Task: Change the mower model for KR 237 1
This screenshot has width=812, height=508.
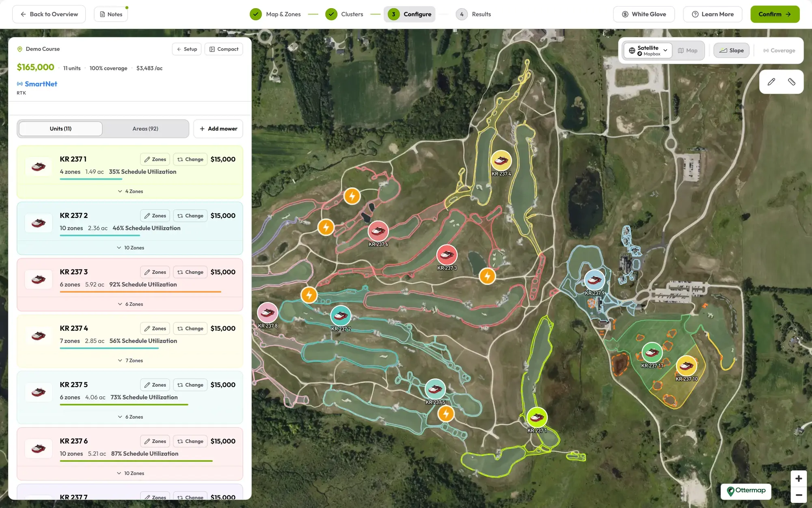Action: [190, 159]
